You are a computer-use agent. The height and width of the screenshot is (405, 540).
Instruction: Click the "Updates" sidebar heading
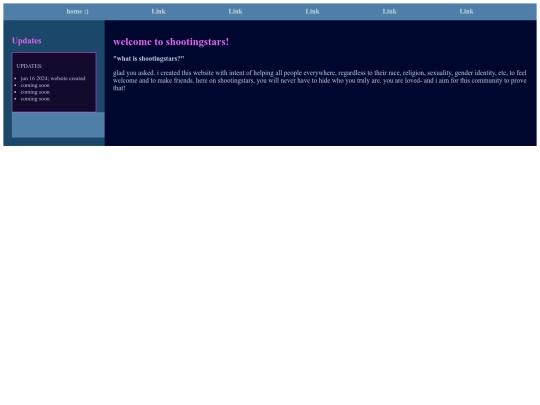point(27,41)
